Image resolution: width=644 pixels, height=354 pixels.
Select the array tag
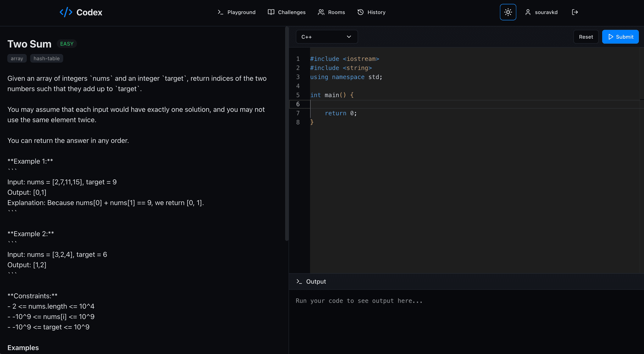click(17, 59)
